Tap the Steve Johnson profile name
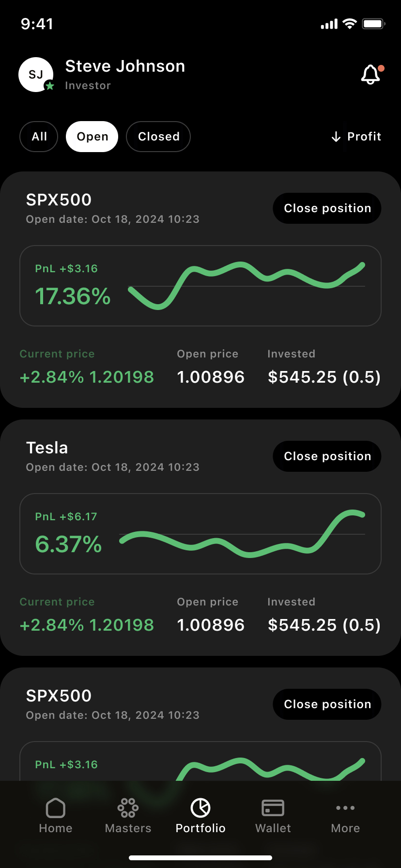Viewport: 401px width, 868px height. 125,66
